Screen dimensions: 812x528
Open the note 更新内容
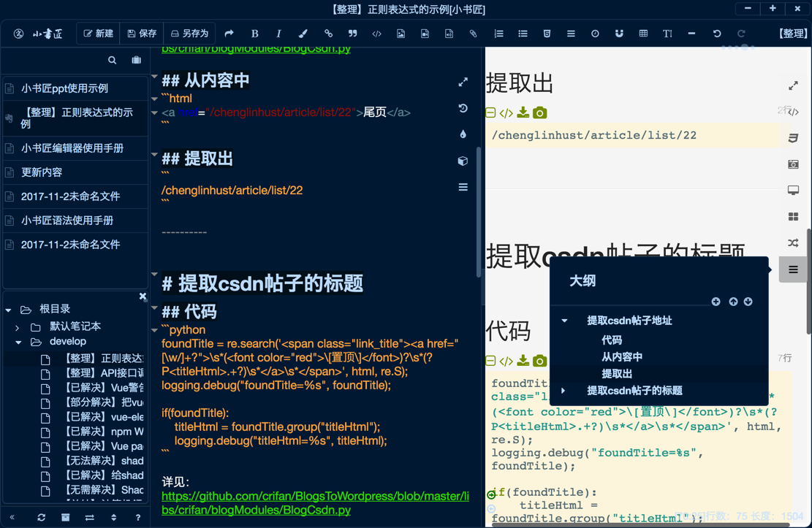75,172
